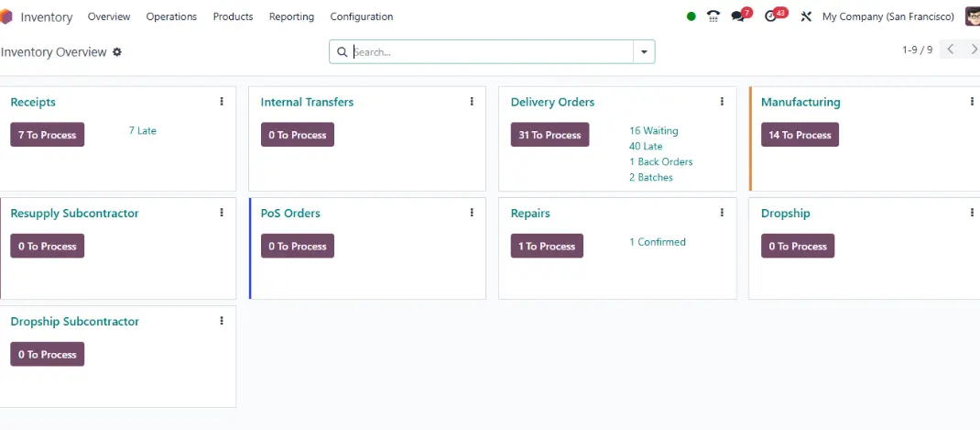
Task: Open the PoS Orders three-dot menu
Action: coord(472,213)
